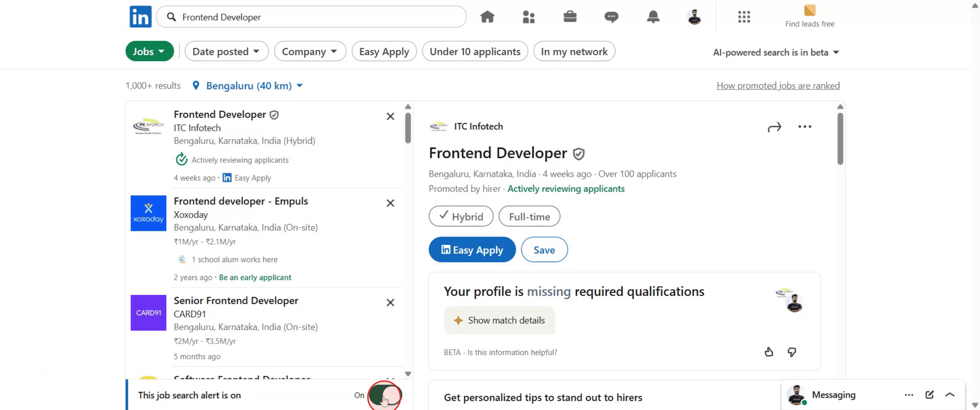Open the Notifications bell icon

pyautogui.click(x=653, y=17)
